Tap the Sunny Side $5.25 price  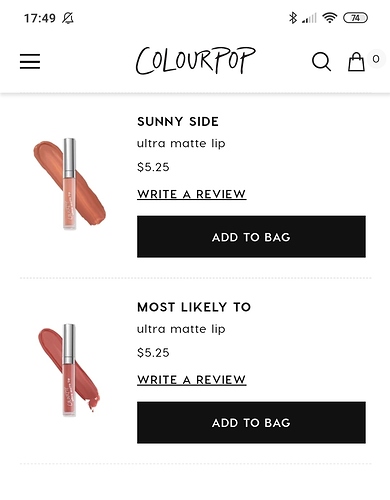[x=153, y=167]
